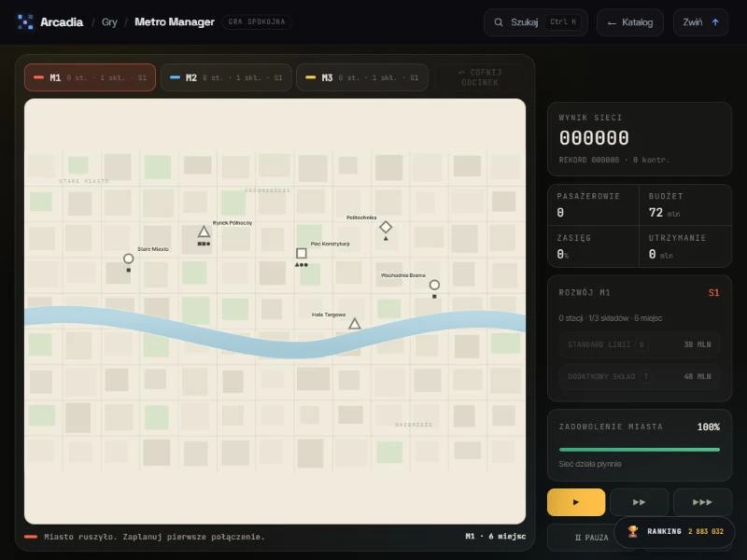
Task: Click the waiting passengers under Rynek Północny
Action: [204, 244]
